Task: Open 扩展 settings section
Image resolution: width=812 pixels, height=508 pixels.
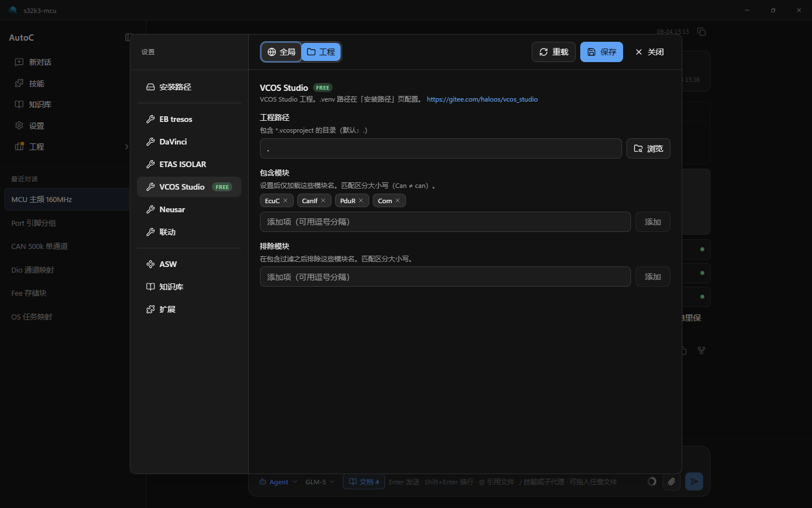Action: pos(189,309)
